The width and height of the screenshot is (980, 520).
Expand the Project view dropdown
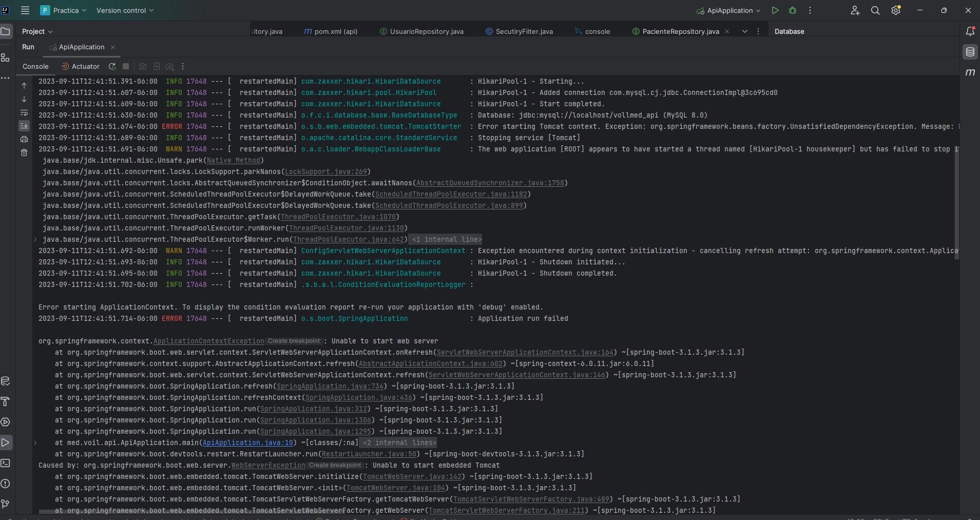pyautogui.click(x=37, y=31)
